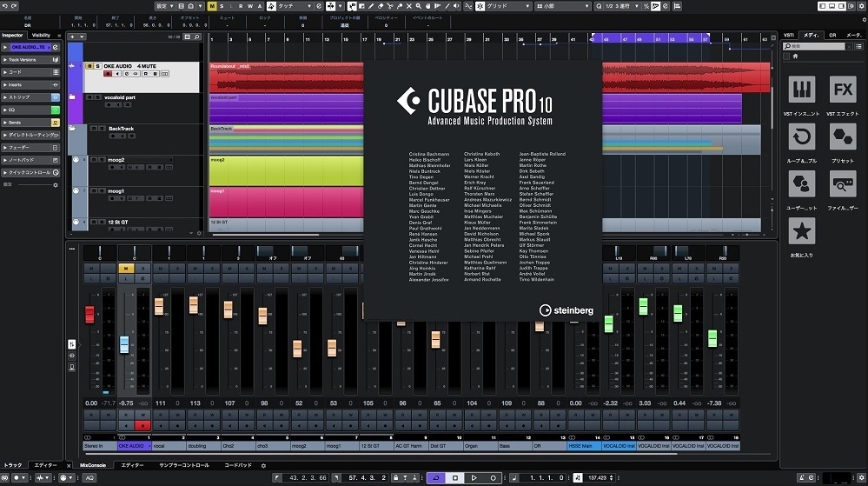
Task: Select the Glue tool
Action: [x=400, y=6]
